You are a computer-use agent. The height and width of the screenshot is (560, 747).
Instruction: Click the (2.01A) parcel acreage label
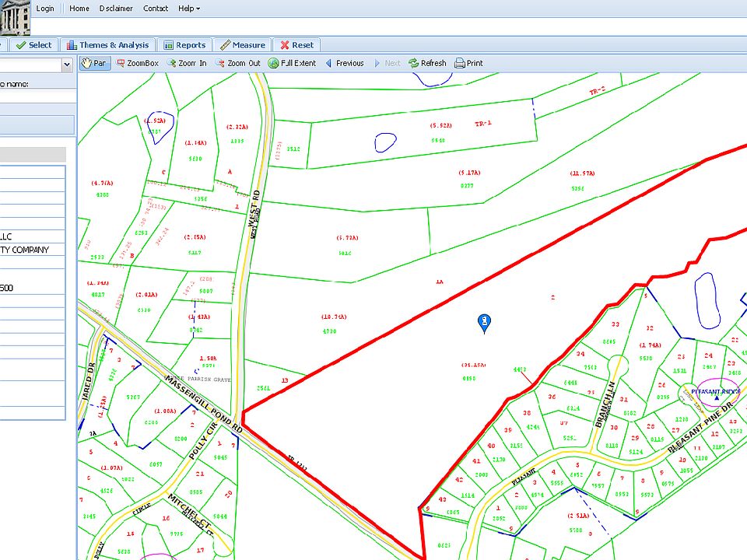point(146,295)
